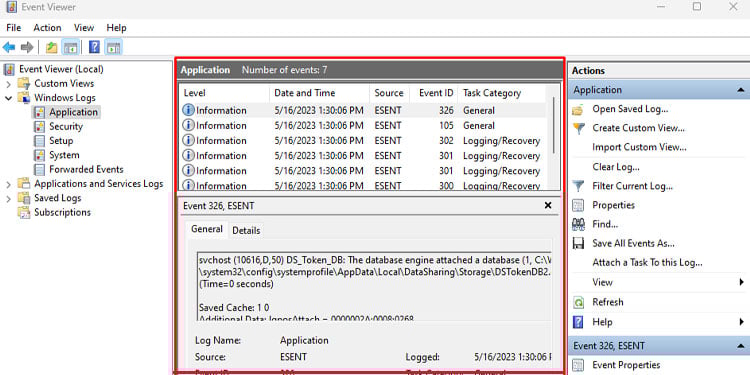Click the Up One Level folder icon

point(52,47)
